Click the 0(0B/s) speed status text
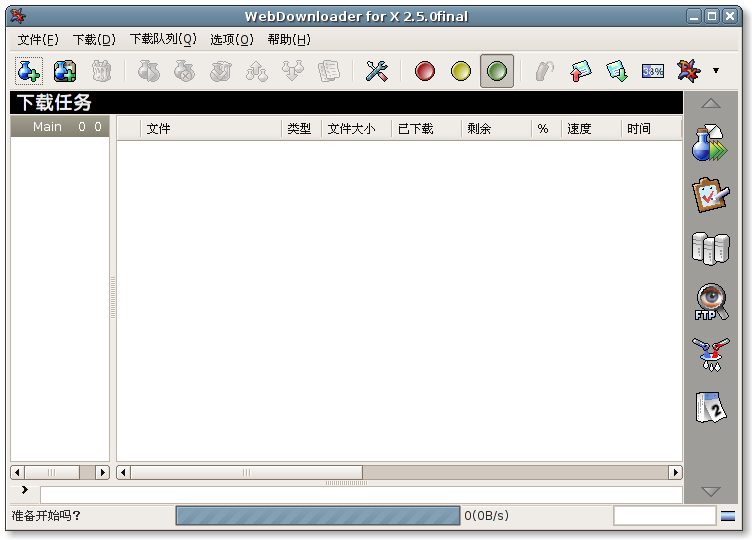This screenshot has height=540, width=752. pos(486,516)
